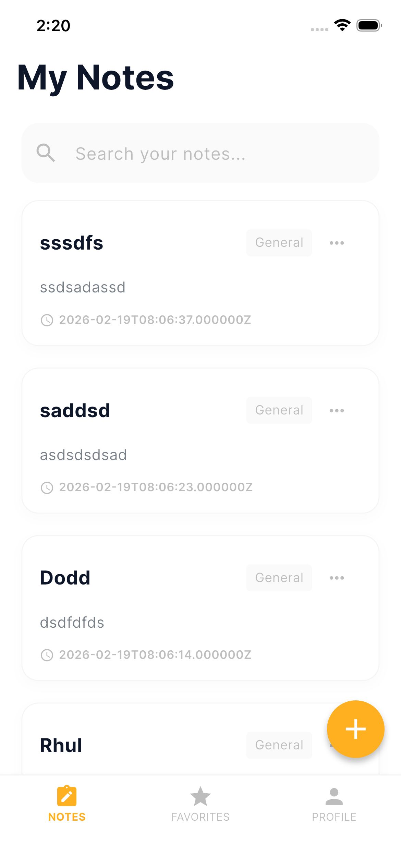Click the clock icon on saddsd note
The image size is (401, 868).
47,487
